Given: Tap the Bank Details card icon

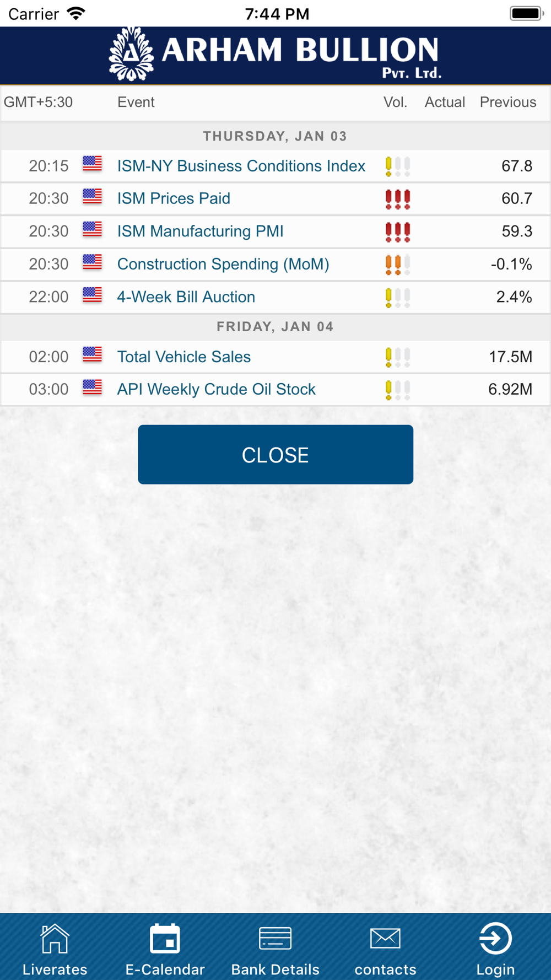Looking at the screenshot, I should tap(275, 938).
